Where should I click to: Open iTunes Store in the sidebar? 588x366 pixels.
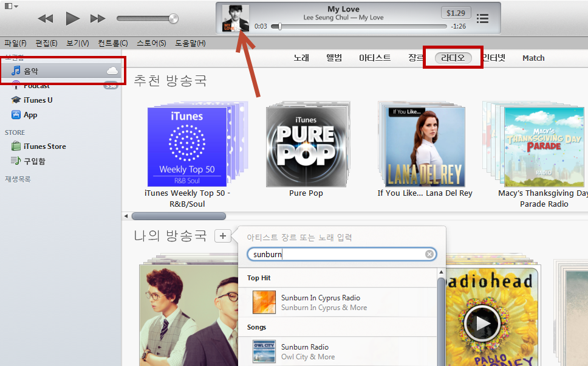44,147
